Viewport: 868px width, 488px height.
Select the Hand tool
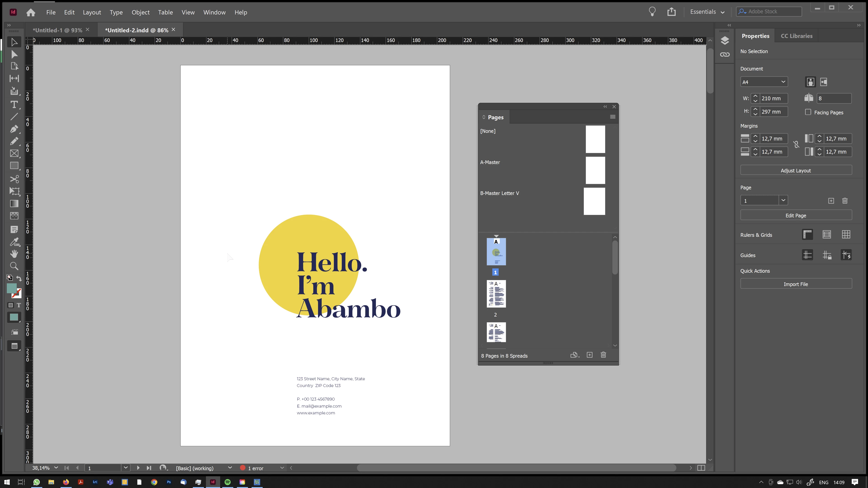pyautogui.click(x=14, y=254)
